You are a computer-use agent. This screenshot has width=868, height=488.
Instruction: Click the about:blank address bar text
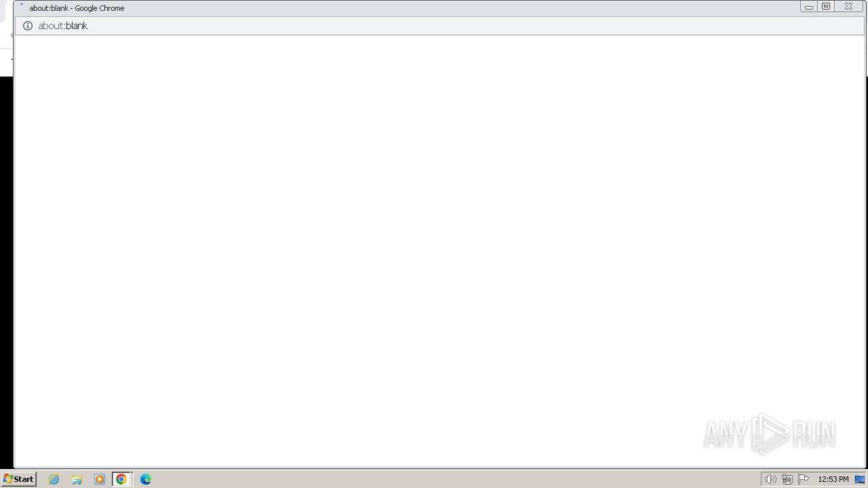pos(63,26)
